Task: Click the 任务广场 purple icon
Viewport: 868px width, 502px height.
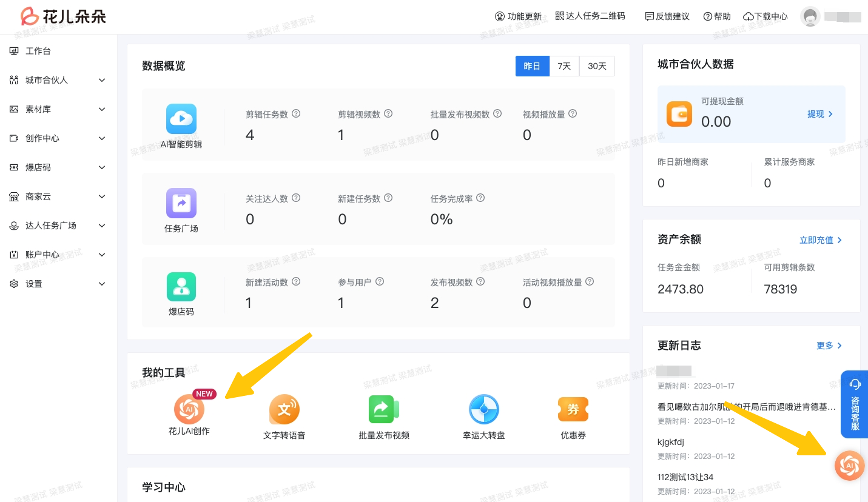Action: coord(181,203)
